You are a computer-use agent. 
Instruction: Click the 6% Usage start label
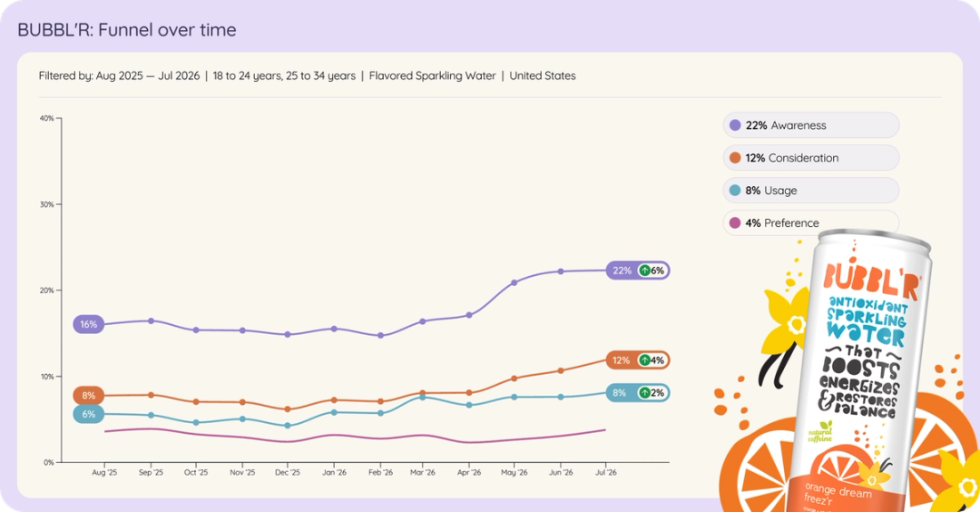point(89,415)
